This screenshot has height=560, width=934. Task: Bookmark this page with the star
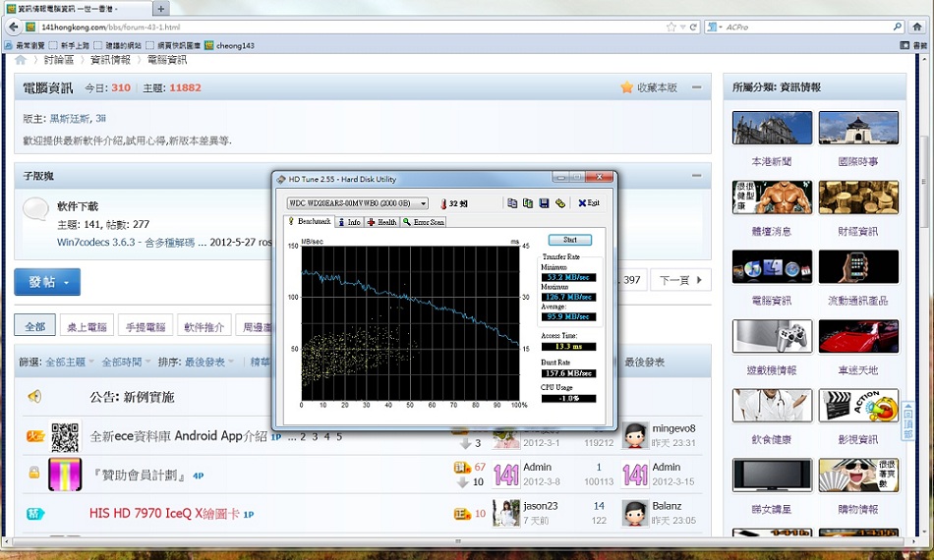pyautogui.click(x=671, y=27)
